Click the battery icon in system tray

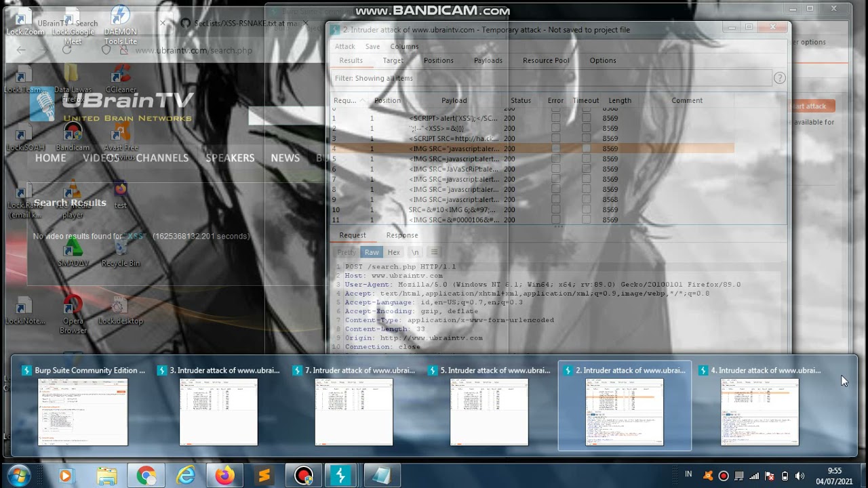click(x=785, y=476)
